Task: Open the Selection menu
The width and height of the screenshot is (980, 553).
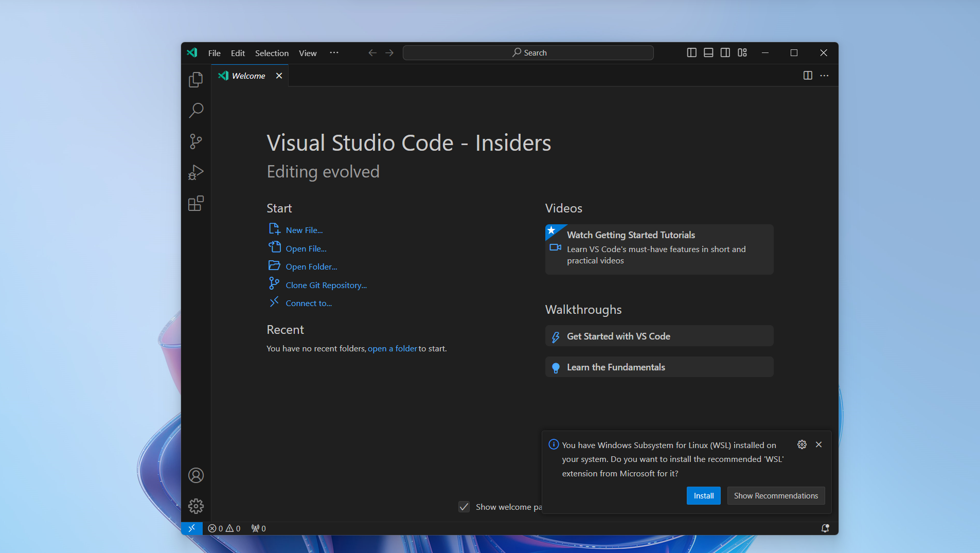Action: click(272, 53)
